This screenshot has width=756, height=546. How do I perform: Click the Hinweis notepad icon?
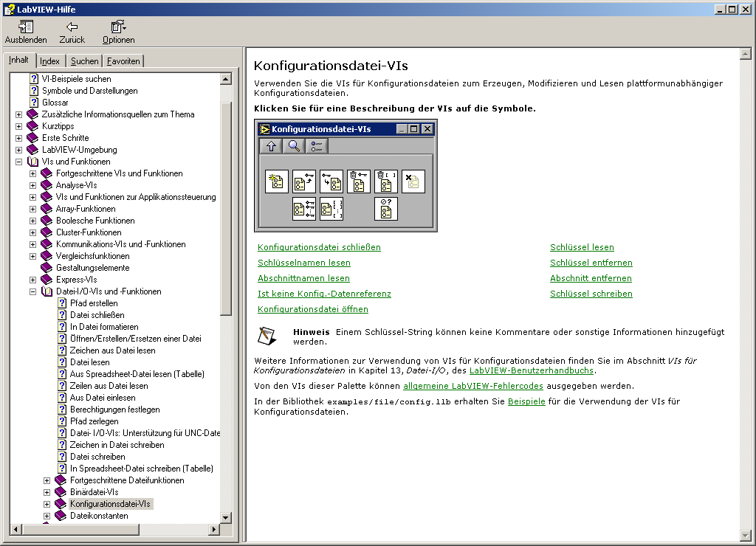click(x=267, y=336)
